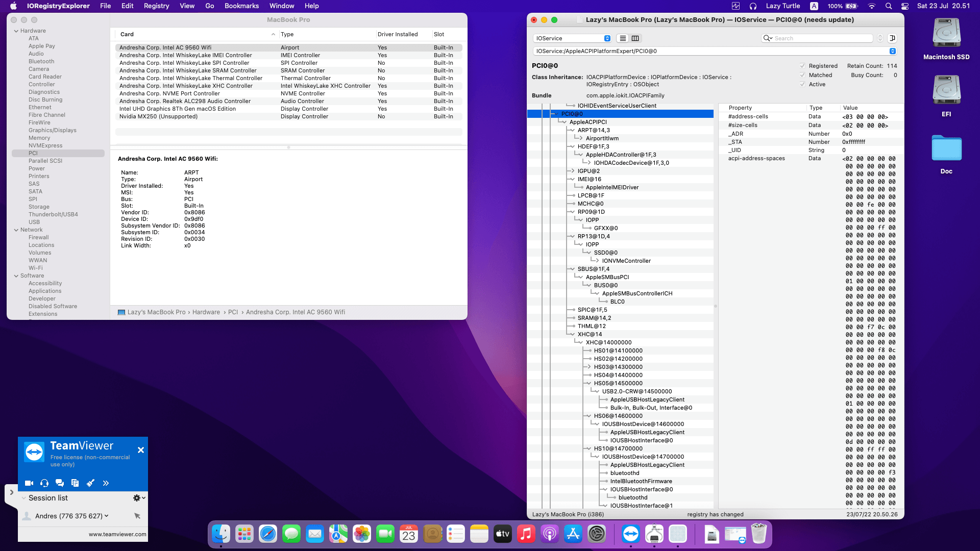Select the Nvidia MX250 (Unsupported) row
Viewport: 980px width, 551px height.
click(289, 116)
